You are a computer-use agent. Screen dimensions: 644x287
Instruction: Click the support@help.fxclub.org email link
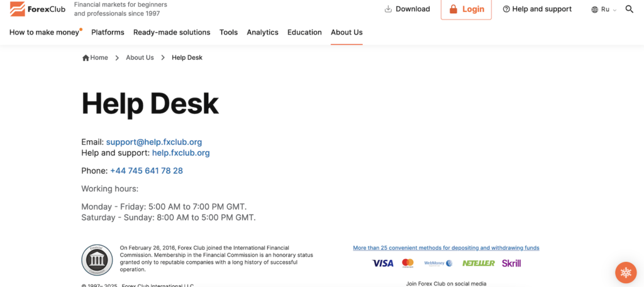[x=154, y=142]
